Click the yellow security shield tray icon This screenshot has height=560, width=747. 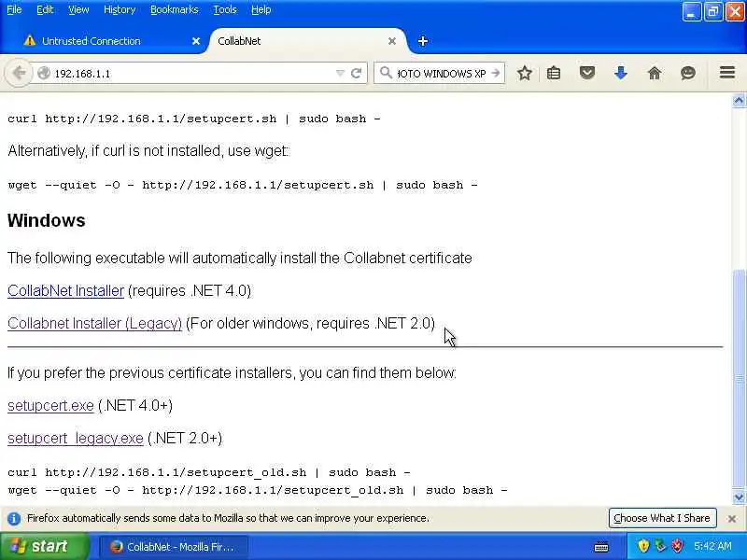[643, 546]
